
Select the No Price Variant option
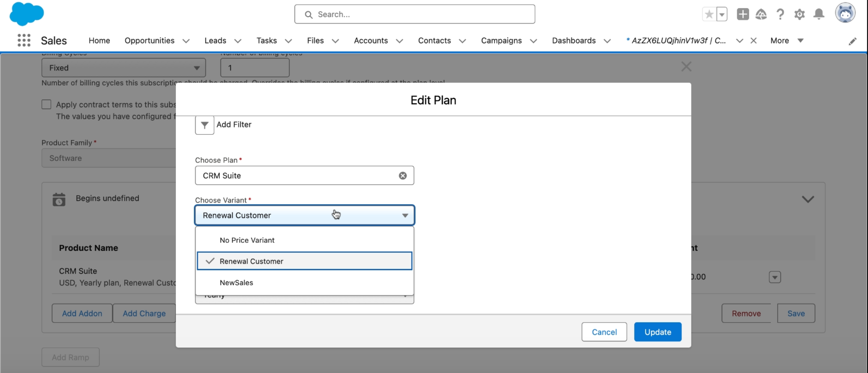[247, 240]
